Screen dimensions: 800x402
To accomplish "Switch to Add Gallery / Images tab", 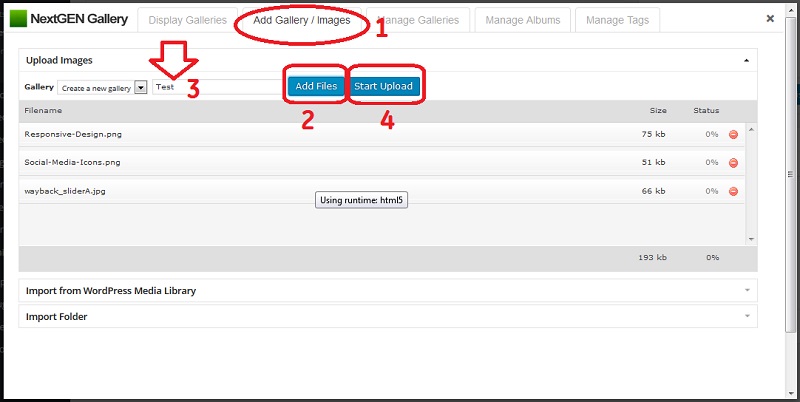I will [x=302, y=20].
